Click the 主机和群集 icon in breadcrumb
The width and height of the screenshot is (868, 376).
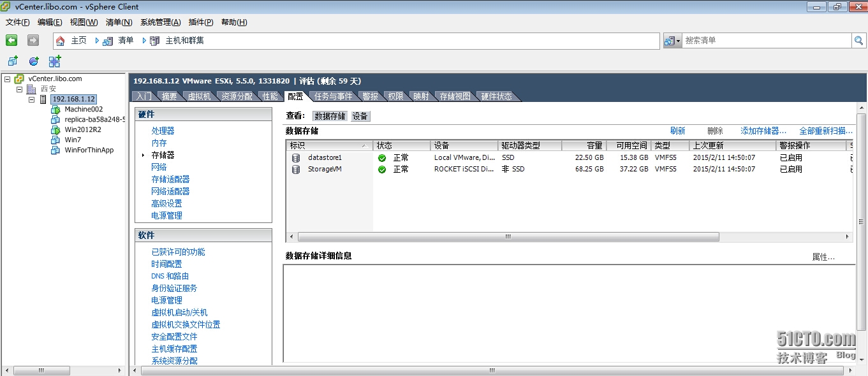click(154, 41)
